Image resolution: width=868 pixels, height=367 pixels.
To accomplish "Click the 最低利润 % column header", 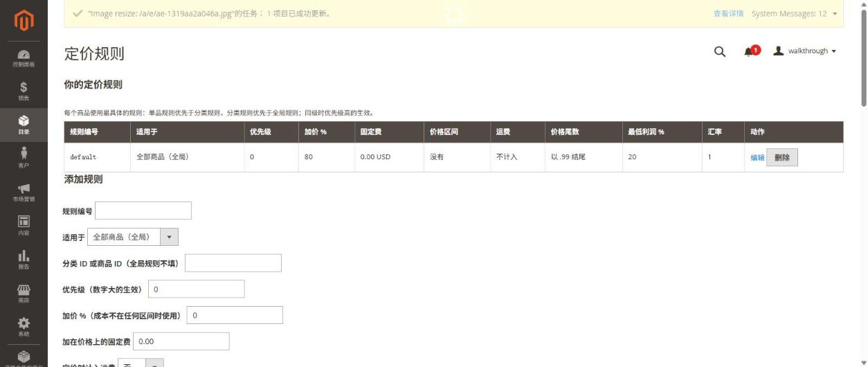I will 662,132.
